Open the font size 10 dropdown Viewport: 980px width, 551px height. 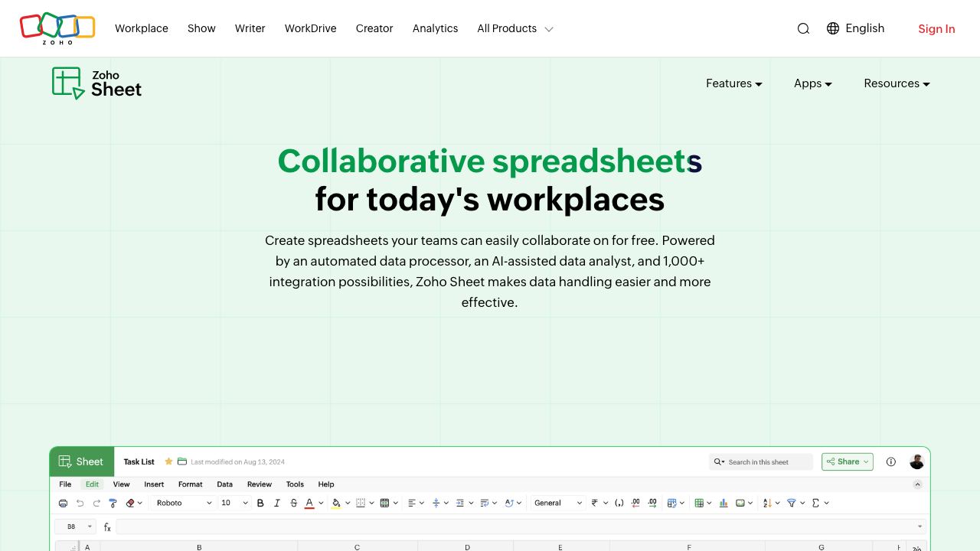point(234,503)
